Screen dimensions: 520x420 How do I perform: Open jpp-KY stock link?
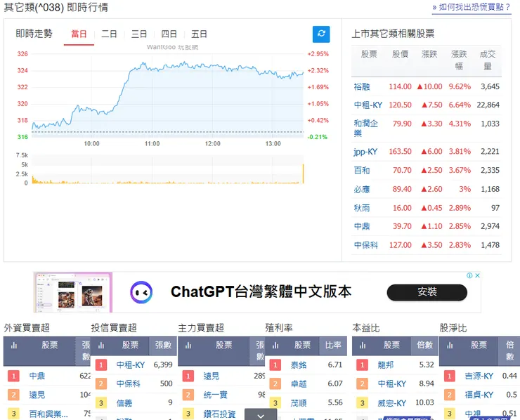click(x=365, y=152)
